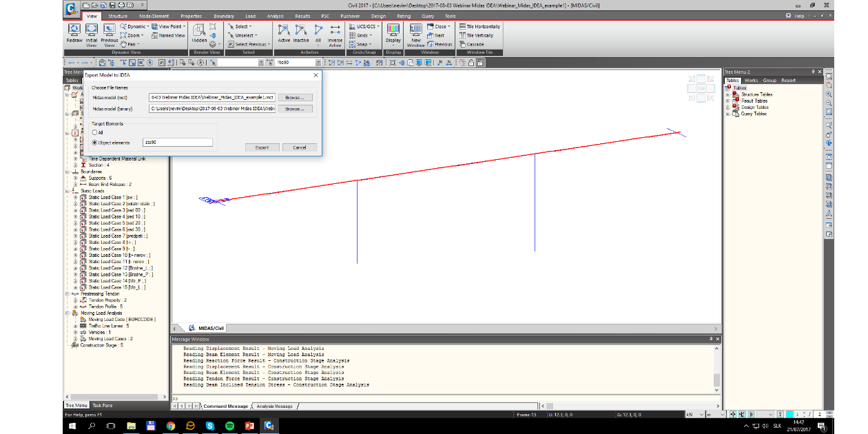Click the Inverse Active icon
This screenshot has width=868, height=434.
[335, 30]
